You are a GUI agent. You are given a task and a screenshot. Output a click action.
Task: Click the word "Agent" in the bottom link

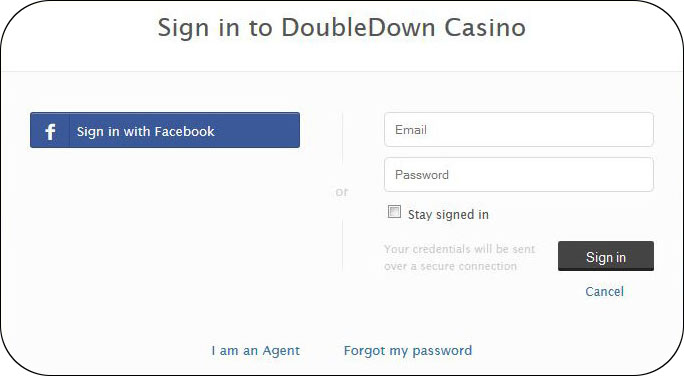(281, 351)
